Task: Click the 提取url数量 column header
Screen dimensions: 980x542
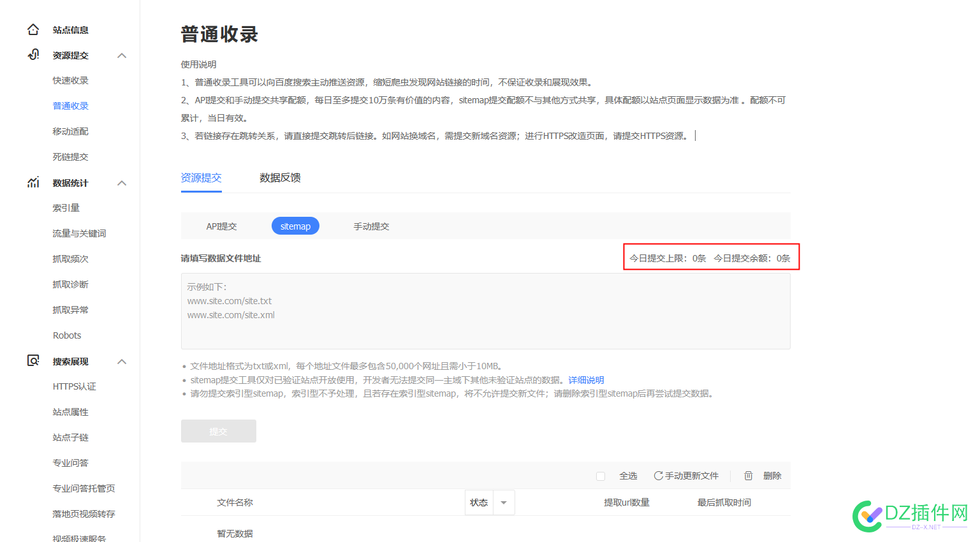Action: (627, 502)
